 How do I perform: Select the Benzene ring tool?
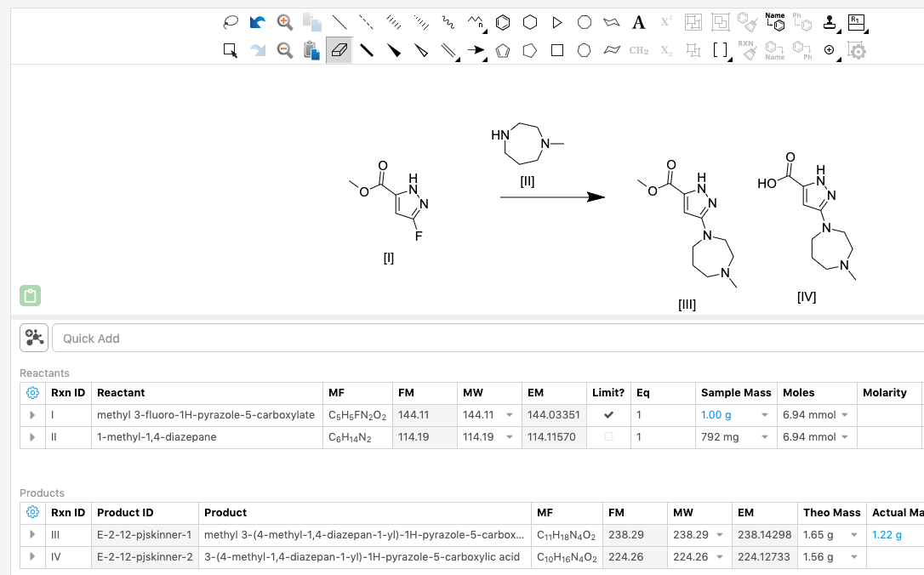coord(503,23)
